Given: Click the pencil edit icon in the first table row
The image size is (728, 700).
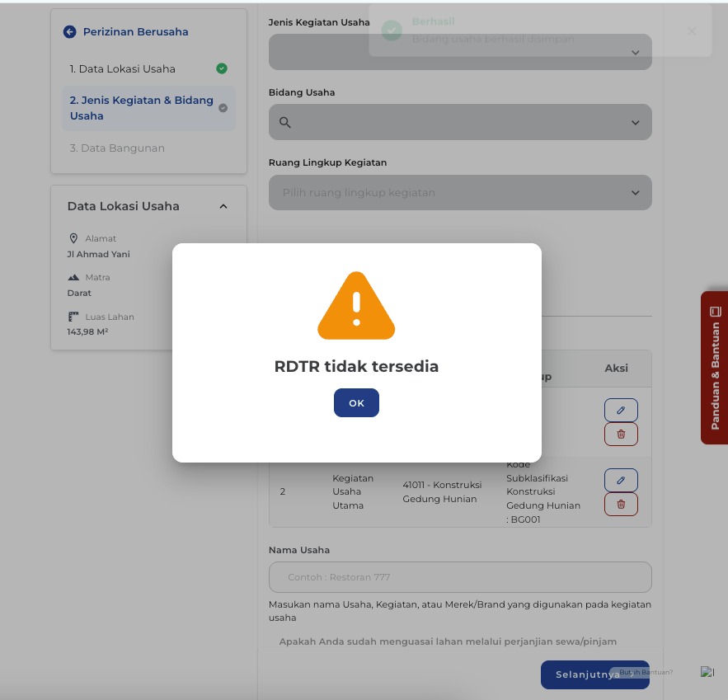Looking at the screenshot, I should point(621,410).
